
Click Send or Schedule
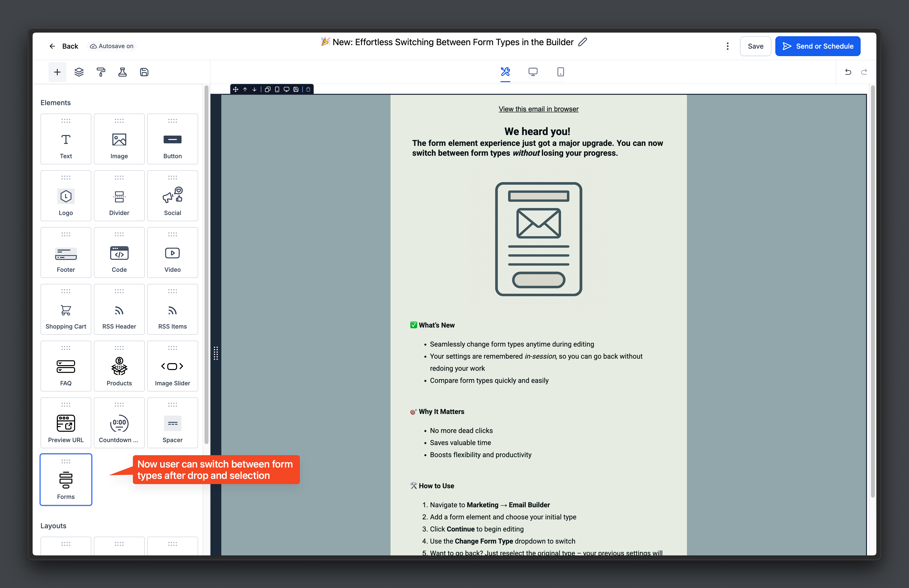coord(817,46)
